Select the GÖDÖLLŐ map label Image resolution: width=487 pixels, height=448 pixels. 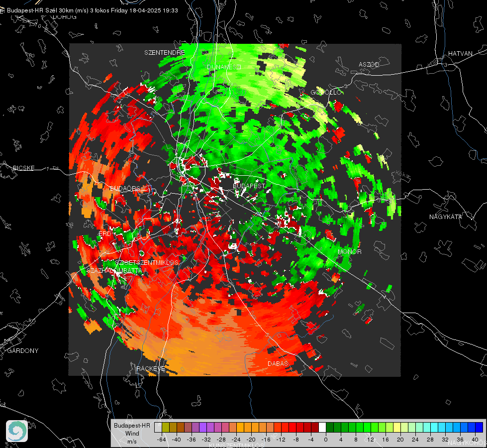(326, 92)
